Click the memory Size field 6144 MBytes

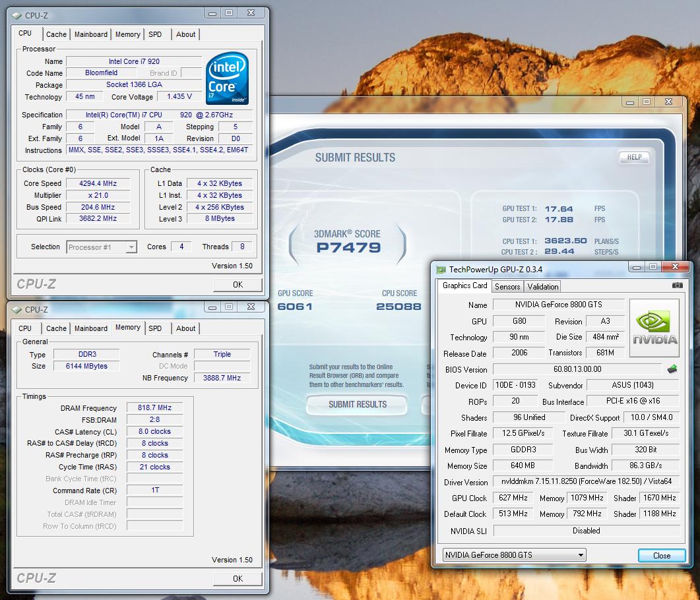[x=86, y=366]
